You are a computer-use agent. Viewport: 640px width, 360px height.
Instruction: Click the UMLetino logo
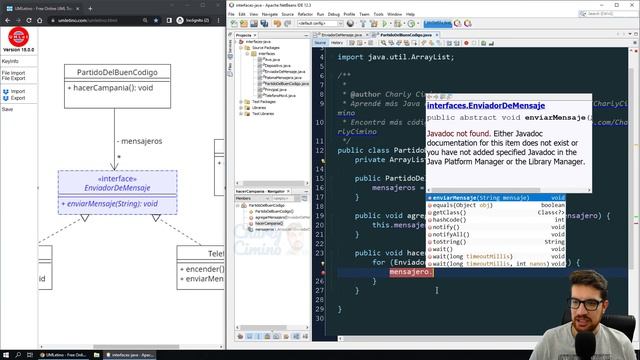coord(18,37)
